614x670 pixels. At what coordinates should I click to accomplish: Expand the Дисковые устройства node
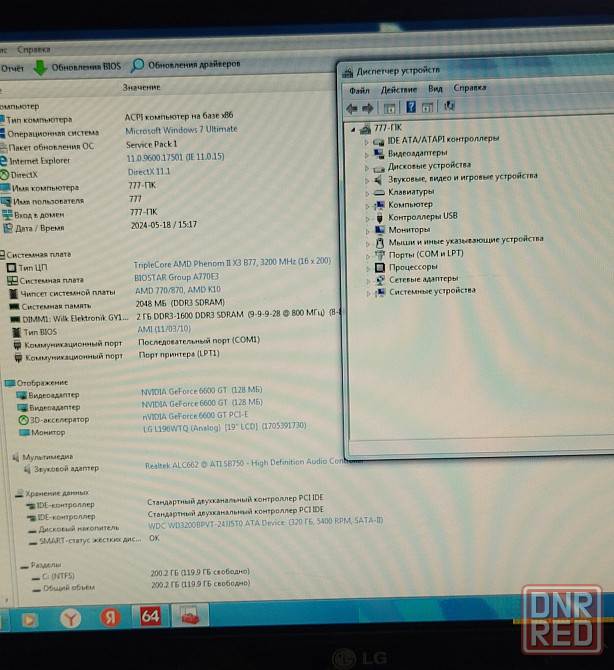click(x=367, y=168)
